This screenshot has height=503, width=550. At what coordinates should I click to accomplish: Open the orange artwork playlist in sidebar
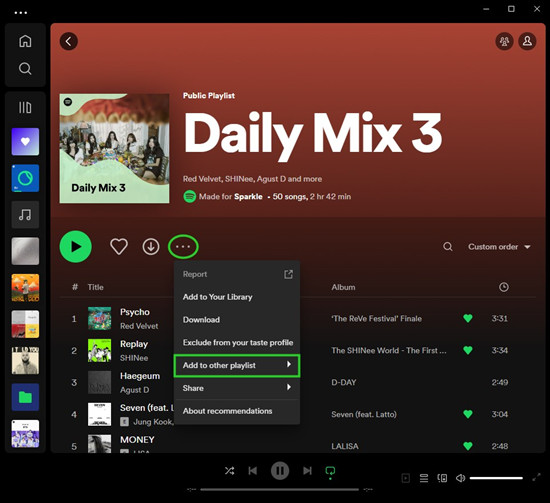coord(25,288)
